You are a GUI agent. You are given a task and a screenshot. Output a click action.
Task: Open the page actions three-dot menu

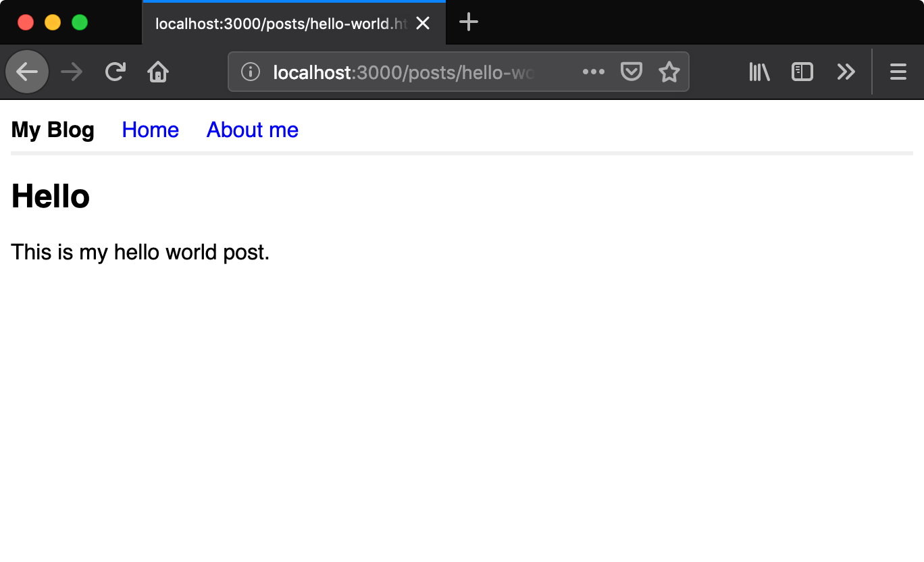tap(593, 72)
